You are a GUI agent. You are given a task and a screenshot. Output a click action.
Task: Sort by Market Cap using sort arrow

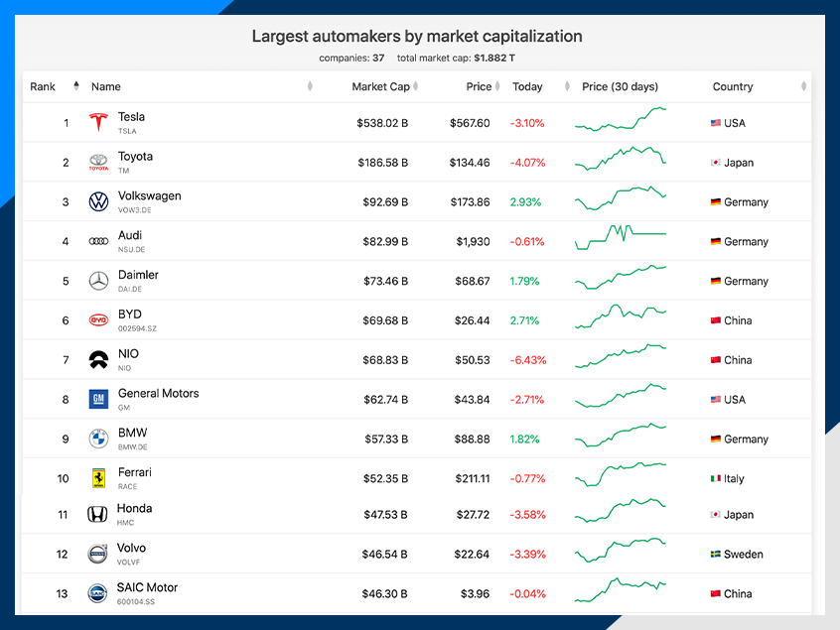pyautogui.click(x=416, y=86)
